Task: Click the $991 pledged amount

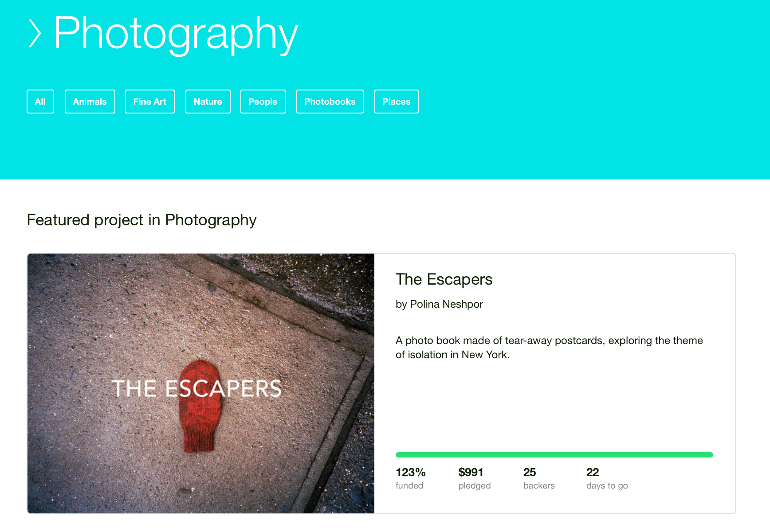Action: click(475, 478)
